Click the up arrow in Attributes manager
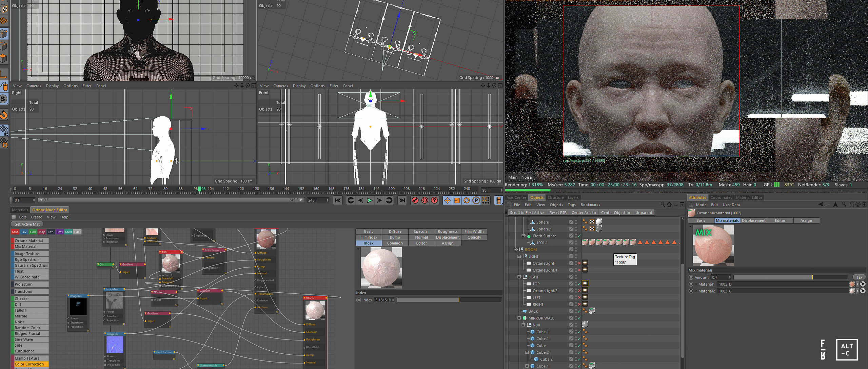Image resolution: width=868 pixels, height=369 pixels. point(835,205)
